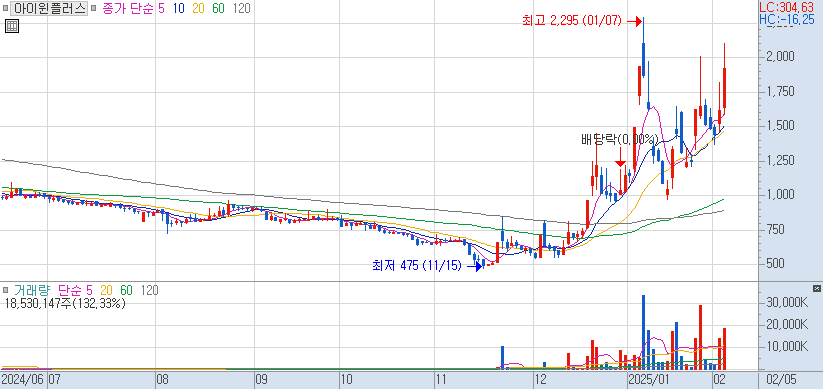823x389 pixels.
Task: Click the 2,000 price axis label
Action: pyautogui.click(x=779, y=57)
